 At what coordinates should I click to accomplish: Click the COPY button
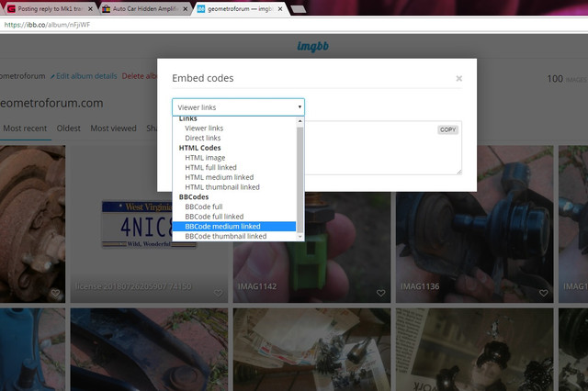coord(447,129)
